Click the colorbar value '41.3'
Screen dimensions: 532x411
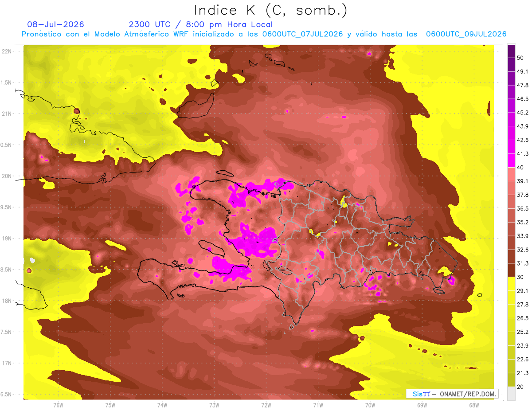click(522, 154)
